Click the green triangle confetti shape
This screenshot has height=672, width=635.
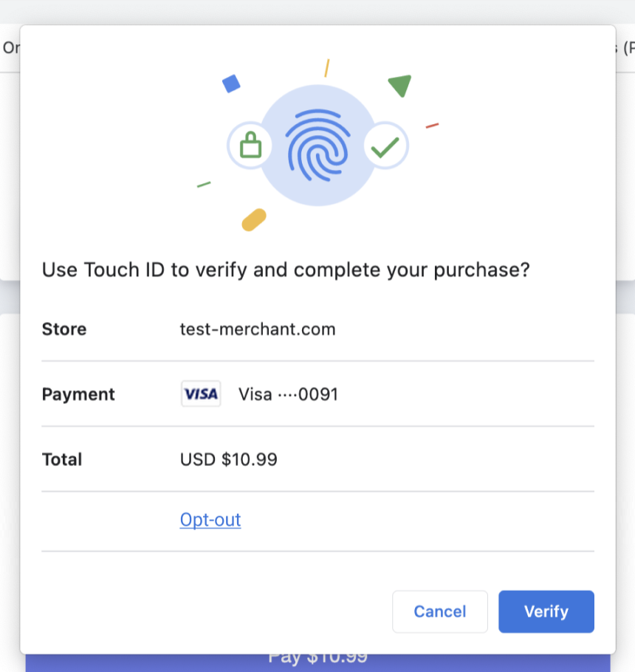click(x=400, y=85)
